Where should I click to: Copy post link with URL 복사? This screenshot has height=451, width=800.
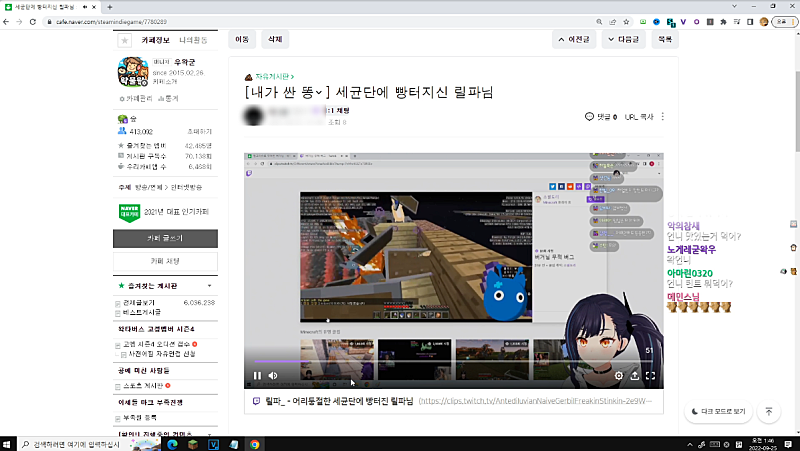point(638,117)
